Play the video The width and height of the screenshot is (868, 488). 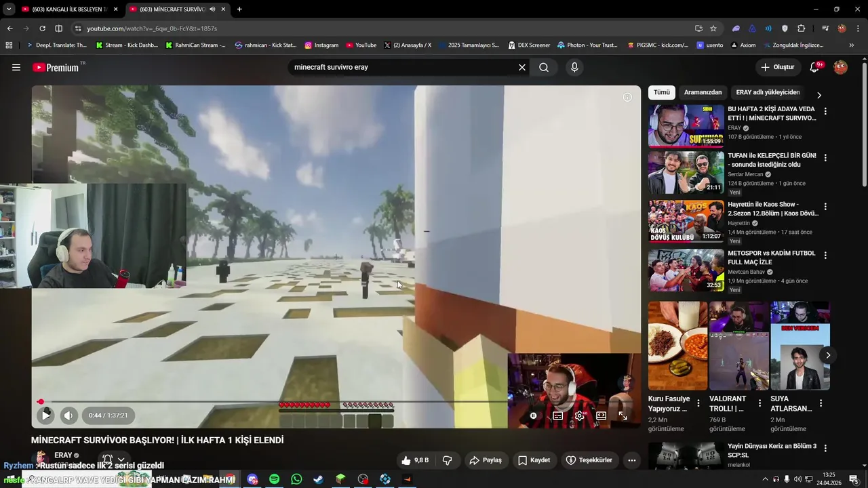tap(45, 415)
